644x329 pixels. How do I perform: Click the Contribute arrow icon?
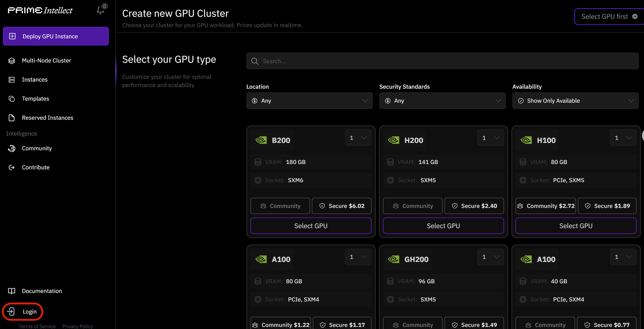(x=12, y=167)
